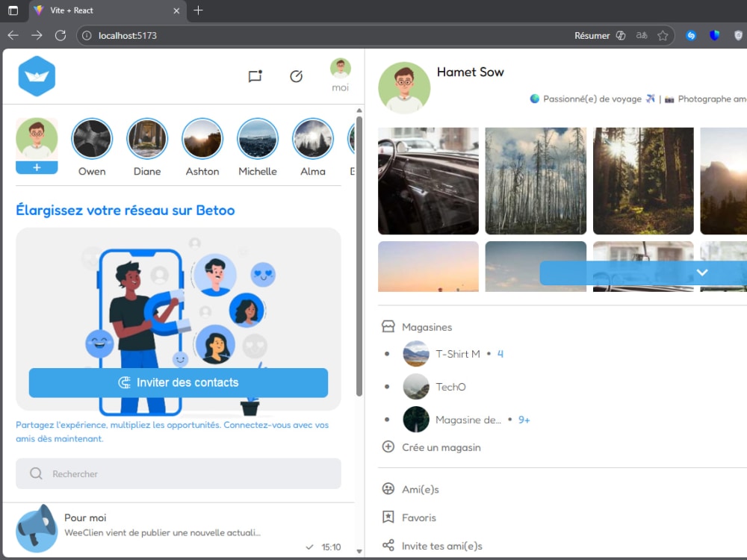Click the search magnifier icon
747x560 pixels.
pyautogui.click(x=36, y=473)
